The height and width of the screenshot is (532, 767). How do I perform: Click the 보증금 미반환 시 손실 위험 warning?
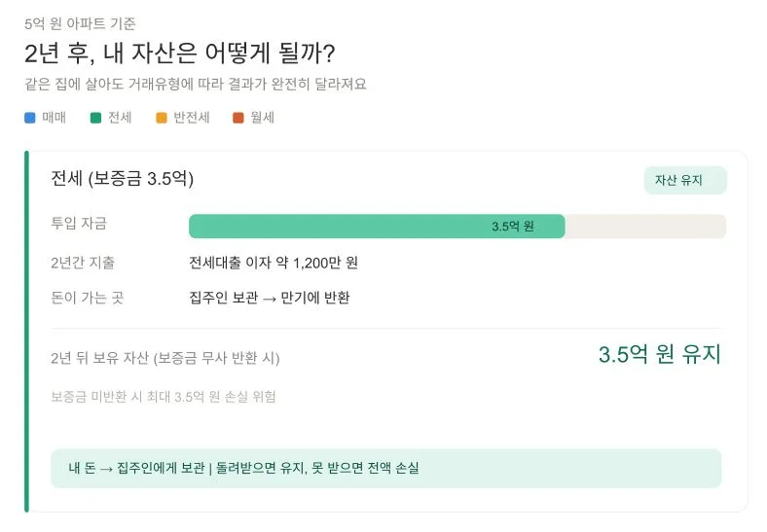(164, 397)
